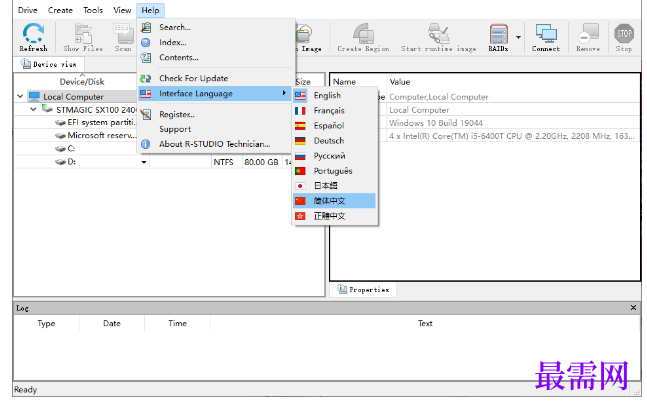The image size is (647, 407).
Task: Select Français language
Action: [x=335, y=111]
